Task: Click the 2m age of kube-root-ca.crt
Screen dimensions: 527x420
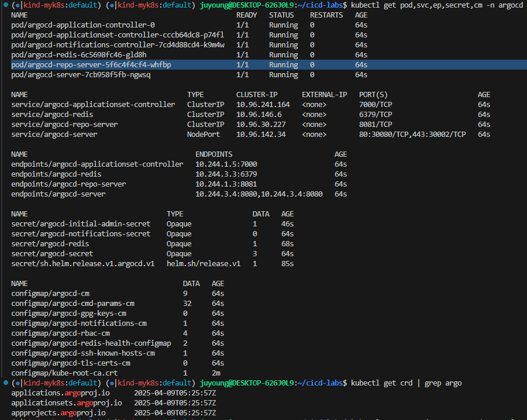Action: (216, 373)
